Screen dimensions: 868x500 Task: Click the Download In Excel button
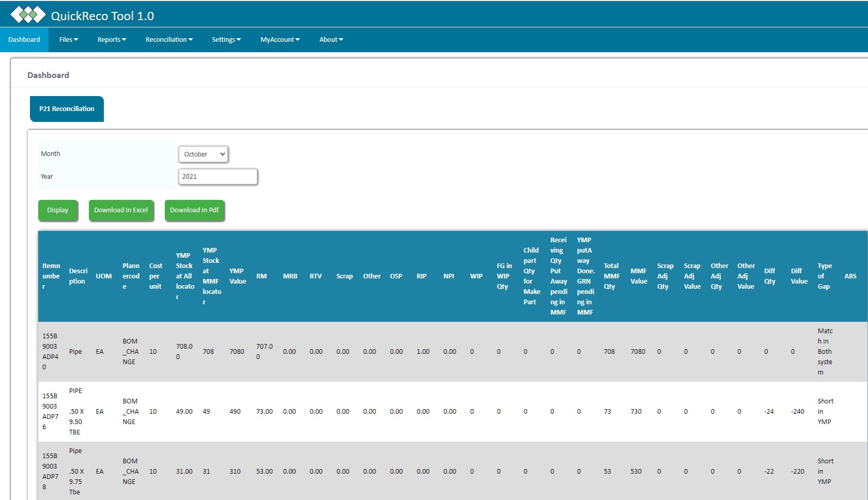(x=121, y=210)
